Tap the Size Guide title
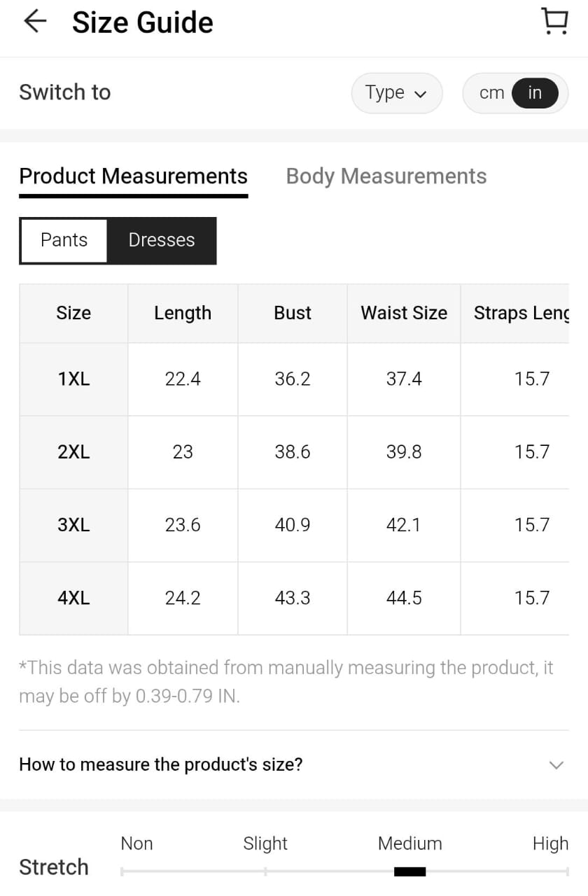Screen dimensions: 588x896 click(143, 22)
